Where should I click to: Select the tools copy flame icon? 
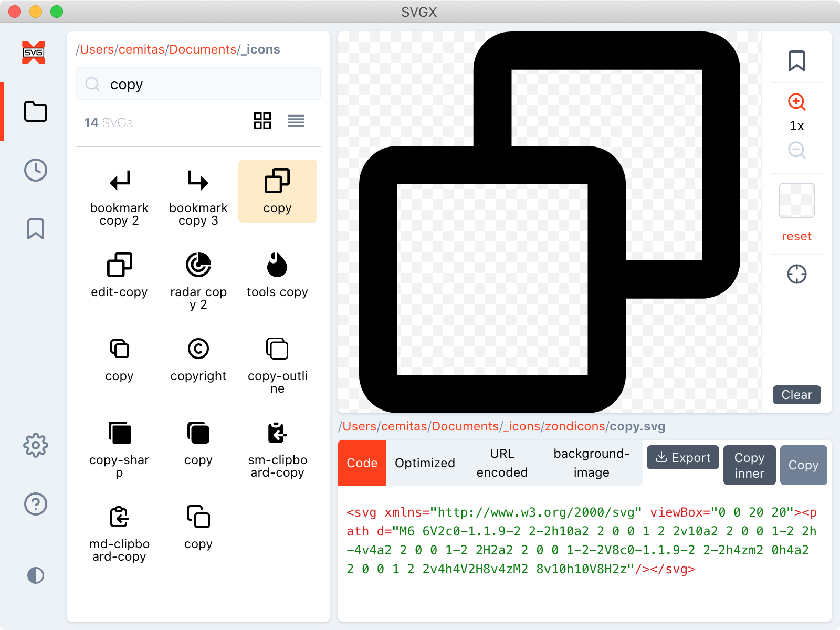click(x=278, y=275)
